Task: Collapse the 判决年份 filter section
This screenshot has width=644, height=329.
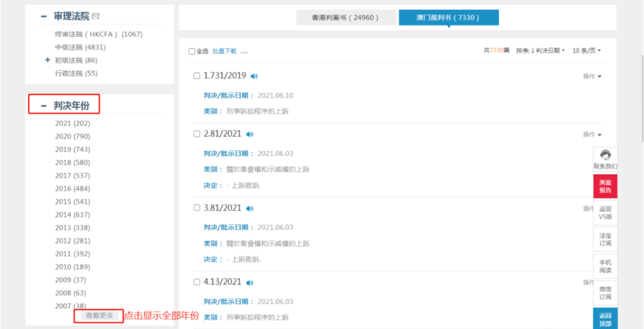Action: [x=44, y=106]
